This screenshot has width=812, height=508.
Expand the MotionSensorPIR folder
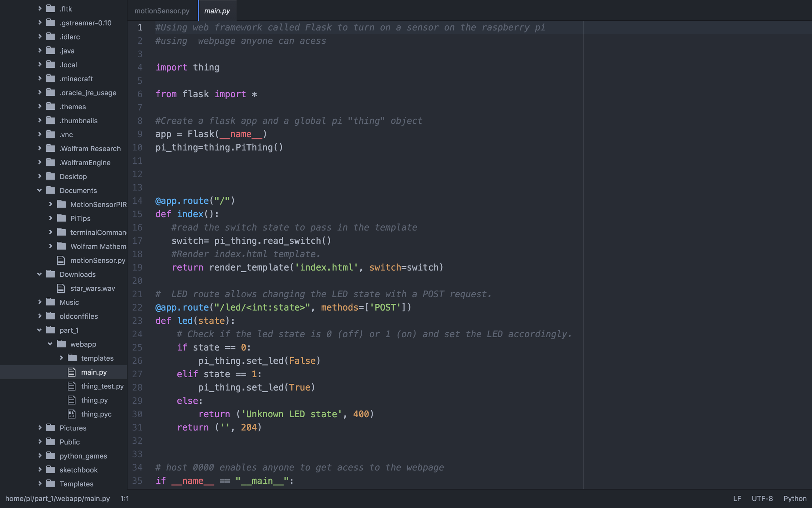[50, 204]
